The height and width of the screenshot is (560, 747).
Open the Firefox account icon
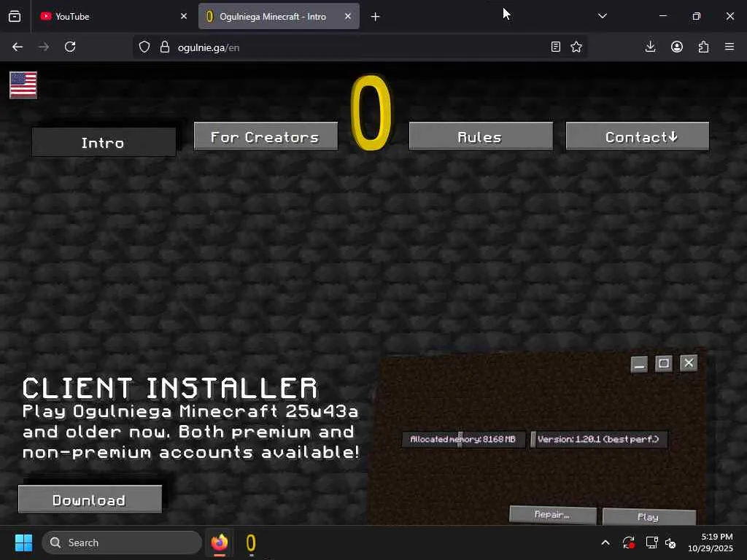(x=677, y=47)
